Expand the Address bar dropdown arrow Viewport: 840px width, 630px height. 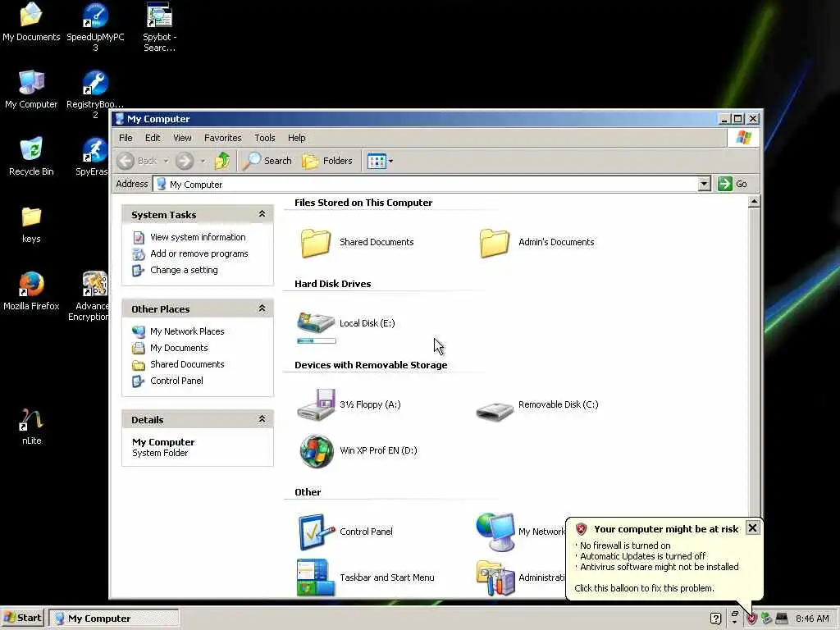tap(704, 185)
